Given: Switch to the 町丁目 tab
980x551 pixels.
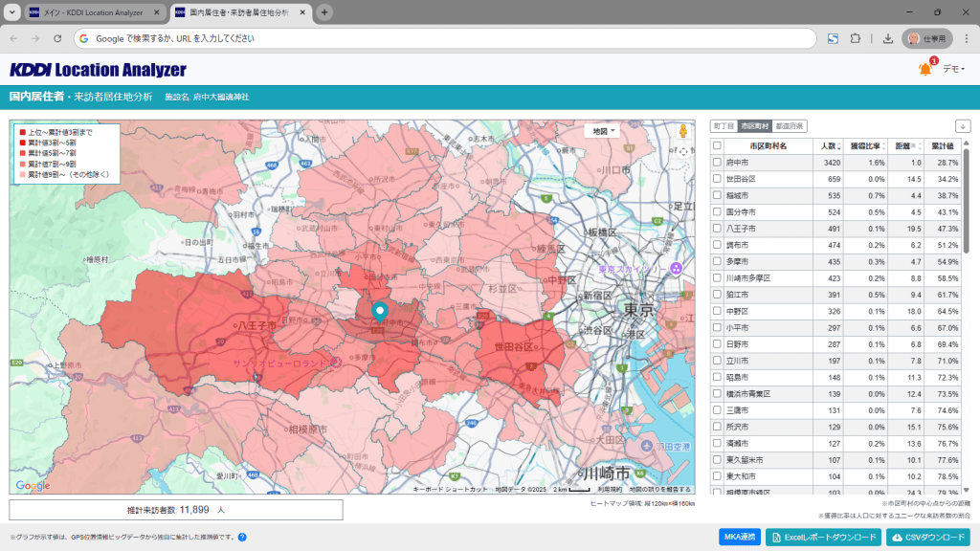Looking at the screenshot, I should (723, 126).
